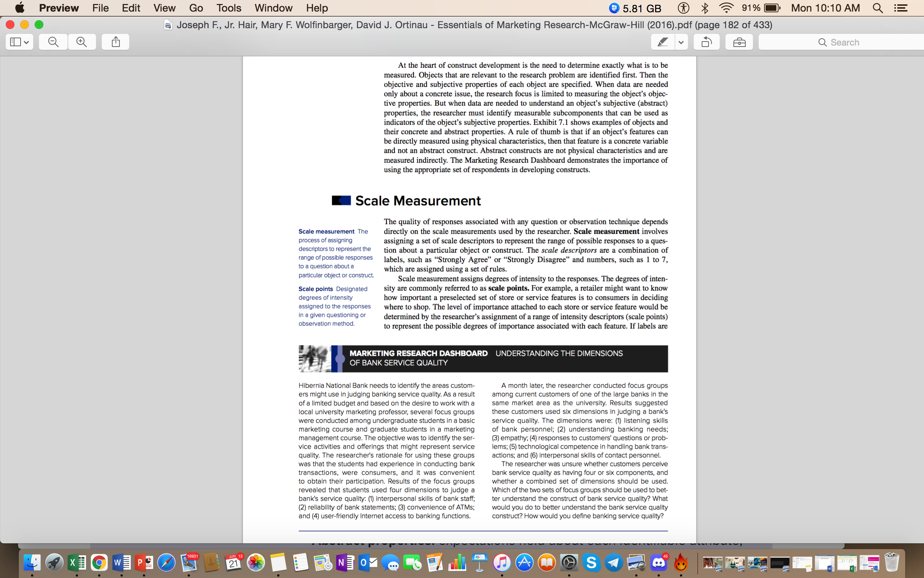924x578 pixels.
Task: Open Photos from the Dock
Action: [x=256, y=562]
